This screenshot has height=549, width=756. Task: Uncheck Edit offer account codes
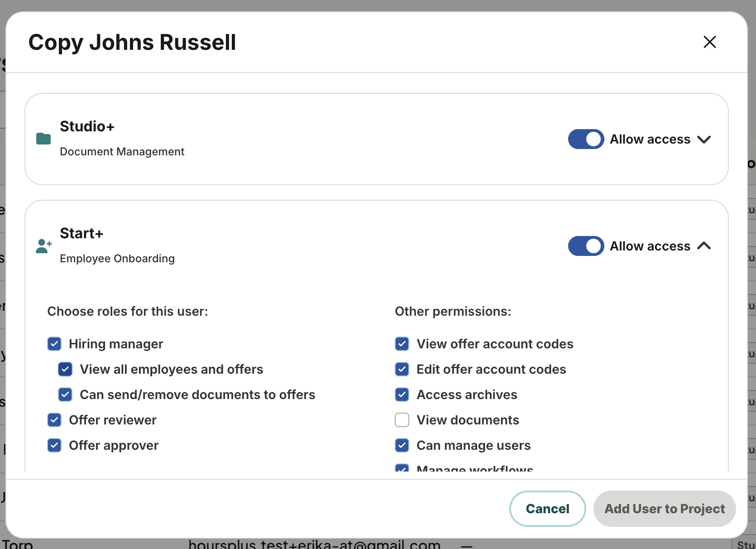coord(402,369)
